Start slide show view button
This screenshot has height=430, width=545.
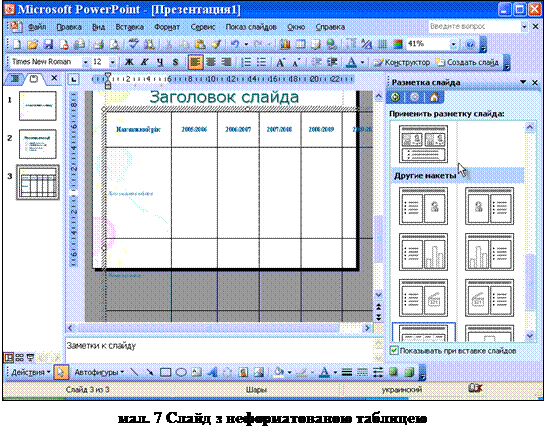pyautogui.click(x=31, y=357)
